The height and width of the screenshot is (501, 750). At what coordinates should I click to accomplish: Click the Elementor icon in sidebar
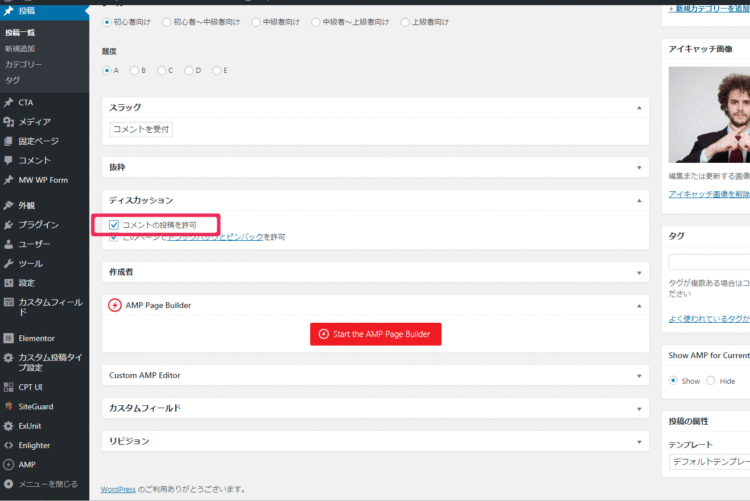9,338
